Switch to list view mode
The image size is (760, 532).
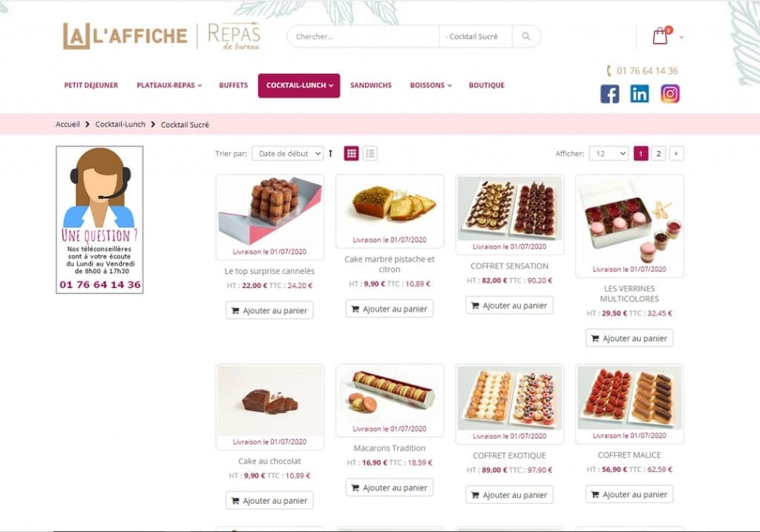coord(370,154)
